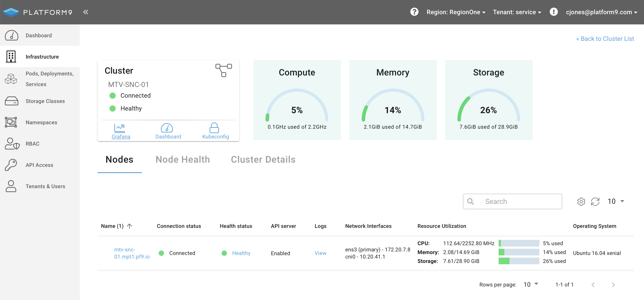Viewport: 644px width, 300px height.
Task: Open the Rows per page dropdown
Action: coord(531,284)
